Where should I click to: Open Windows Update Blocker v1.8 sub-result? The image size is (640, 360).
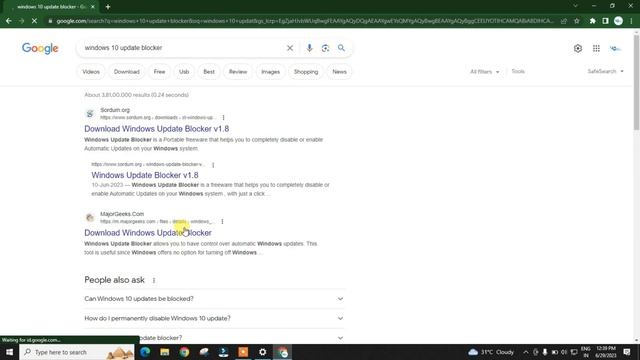coord(145,175)
